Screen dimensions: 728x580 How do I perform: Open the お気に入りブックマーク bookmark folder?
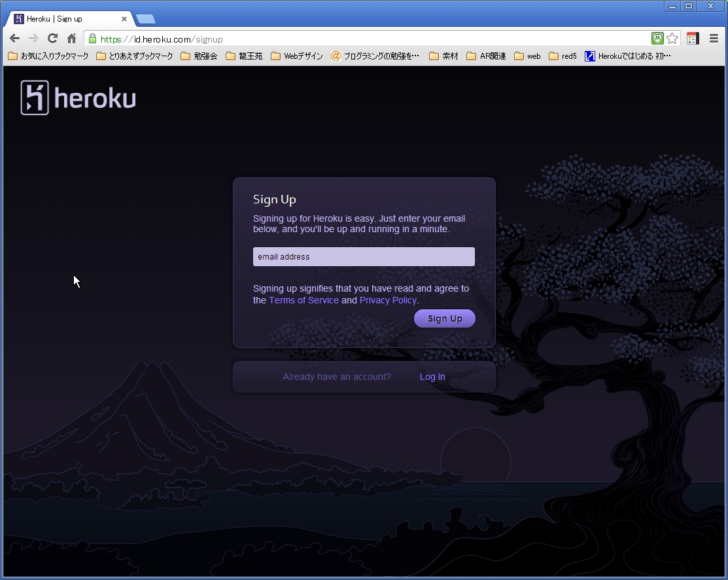point(48,56)
